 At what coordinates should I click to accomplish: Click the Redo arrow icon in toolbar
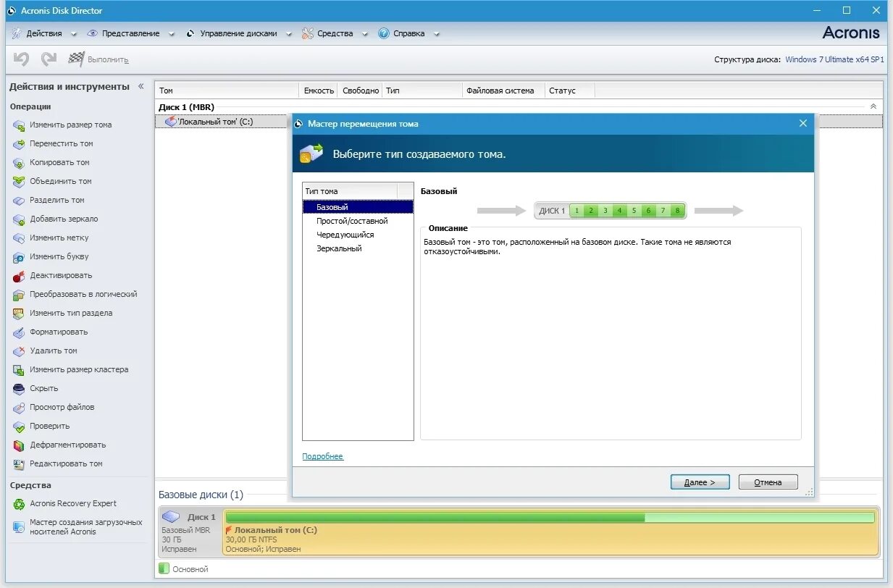[x=49, y=59]
